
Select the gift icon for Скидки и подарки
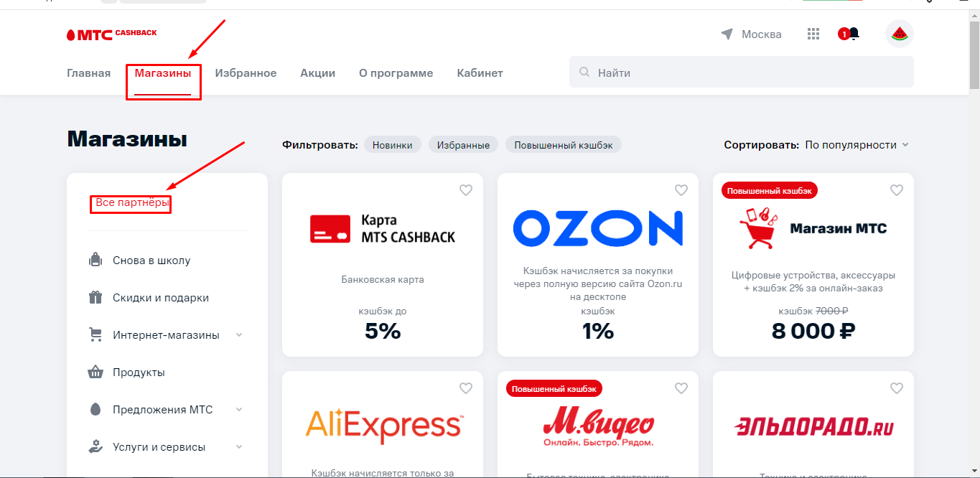[x=95, y=298]
